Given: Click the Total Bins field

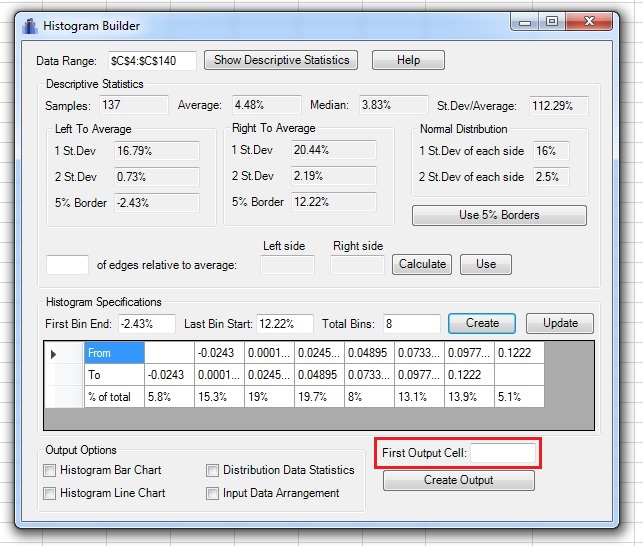Looking at the screenshot, I should coord(412,324).
